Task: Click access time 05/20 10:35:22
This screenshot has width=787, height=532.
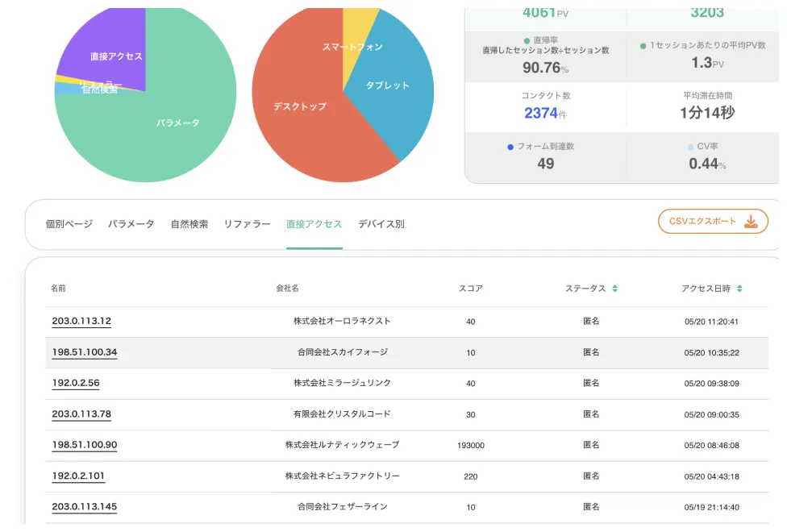Action: (x=712, y=353)
